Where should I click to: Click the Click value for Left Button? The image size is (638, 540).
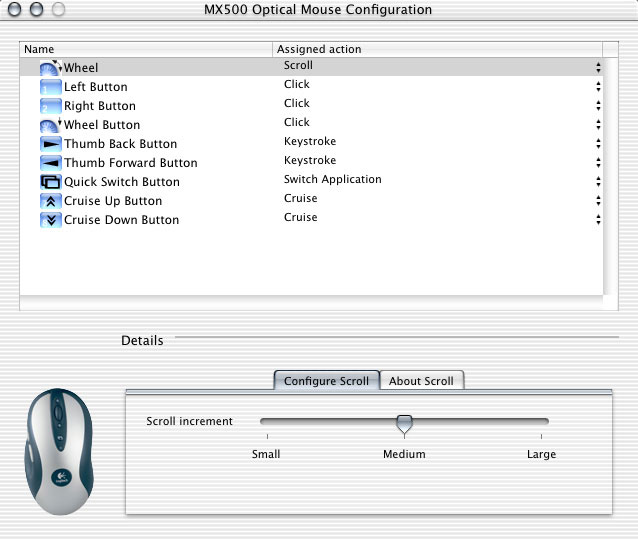[297, 84]
